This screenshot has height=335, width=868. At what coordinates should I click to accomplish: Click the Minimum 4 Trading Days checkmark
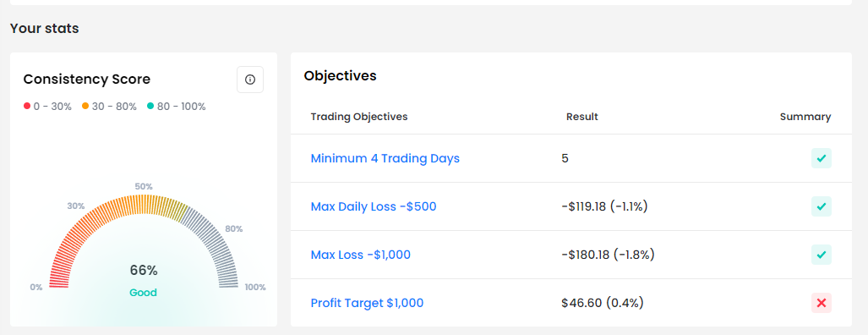[x=822, y=158]
